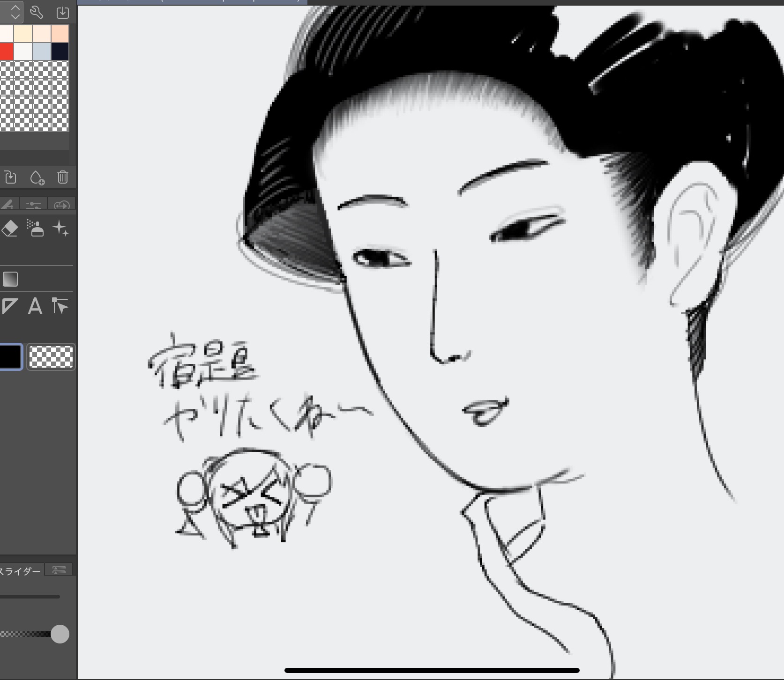784x680 pixels.
Task: Pick the red color swatch
Action: [x=6, y=52]
